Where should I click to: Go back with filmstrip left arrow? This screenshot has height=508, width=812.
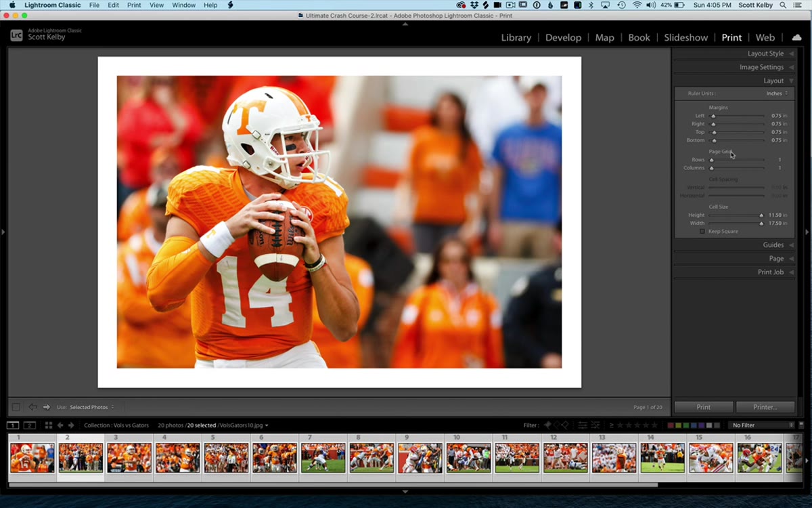pos(60,425)
